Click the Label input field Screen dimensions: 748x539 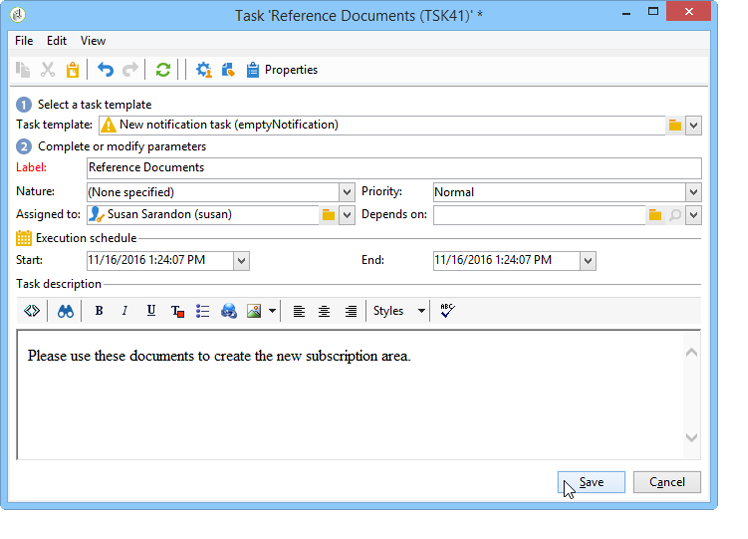(x=394, y=168)
